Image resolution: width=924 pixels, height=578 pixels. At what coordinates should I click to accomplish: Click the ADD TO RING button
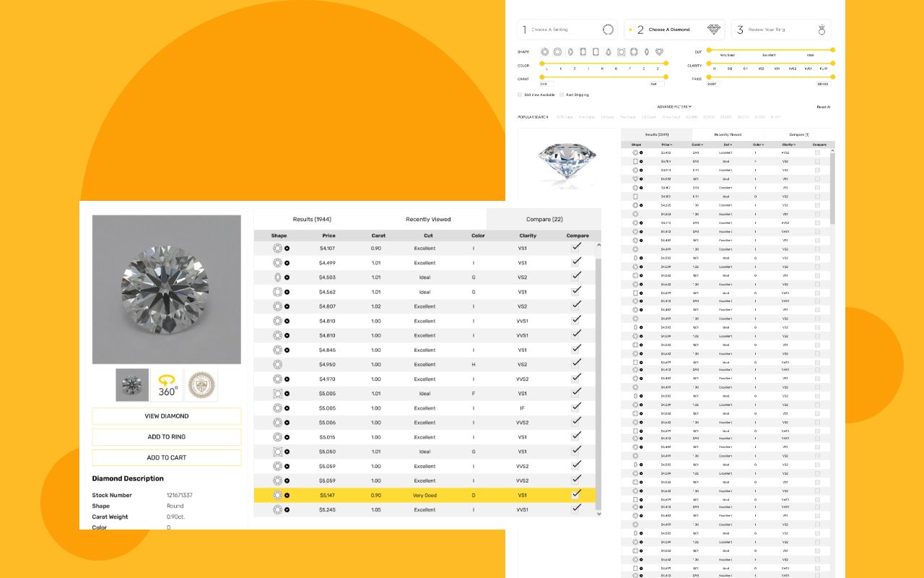tap(167, 437)
